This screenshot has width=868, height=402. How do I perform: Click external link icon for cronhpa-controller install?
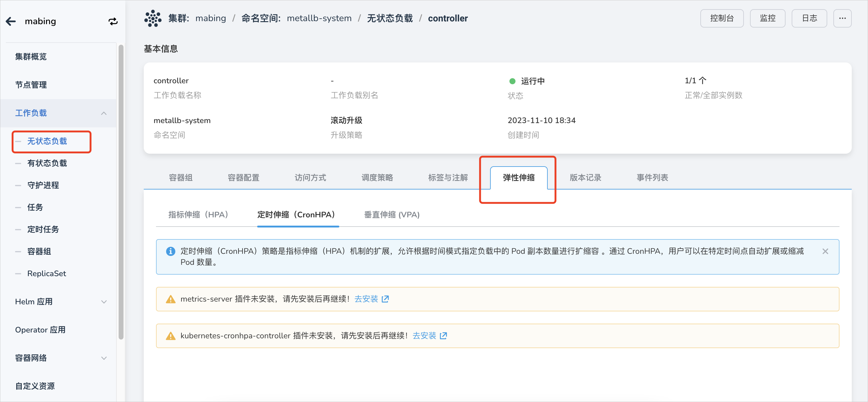pyautogui.click(x=444, y=336)
